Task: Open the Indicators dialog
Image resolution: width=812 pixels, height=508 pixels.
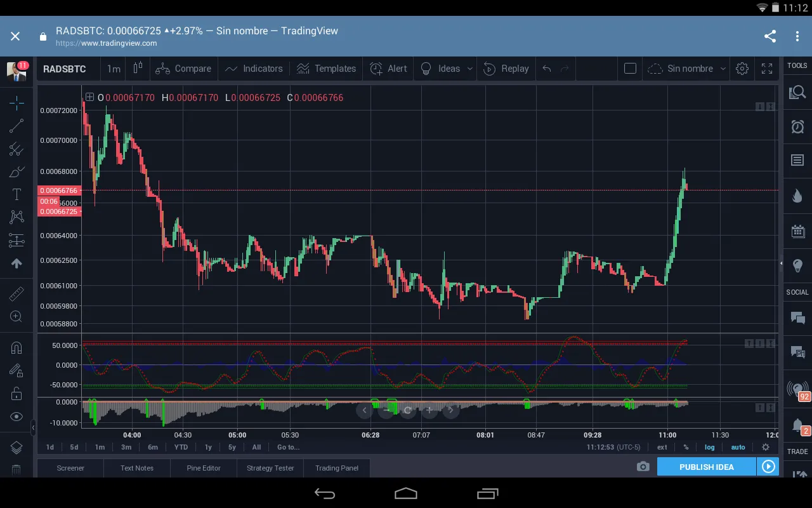Action: [x=254, y=69]
